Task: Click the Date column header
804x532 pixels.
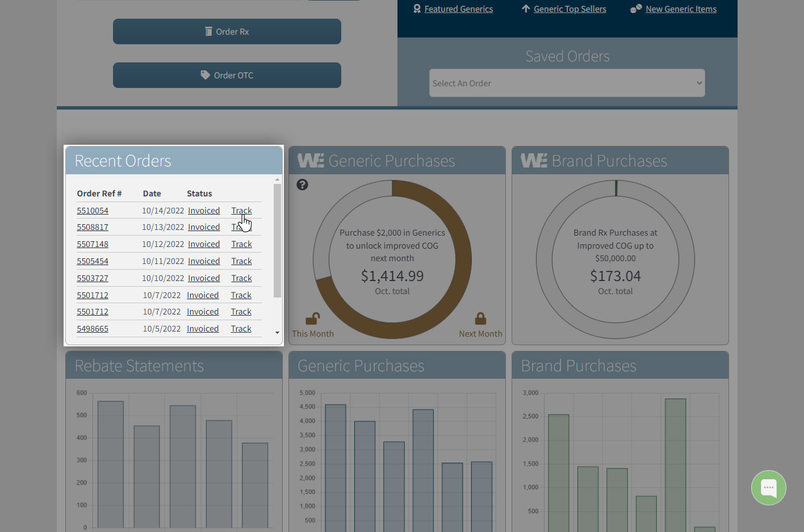Action: (x=152, y=194)
